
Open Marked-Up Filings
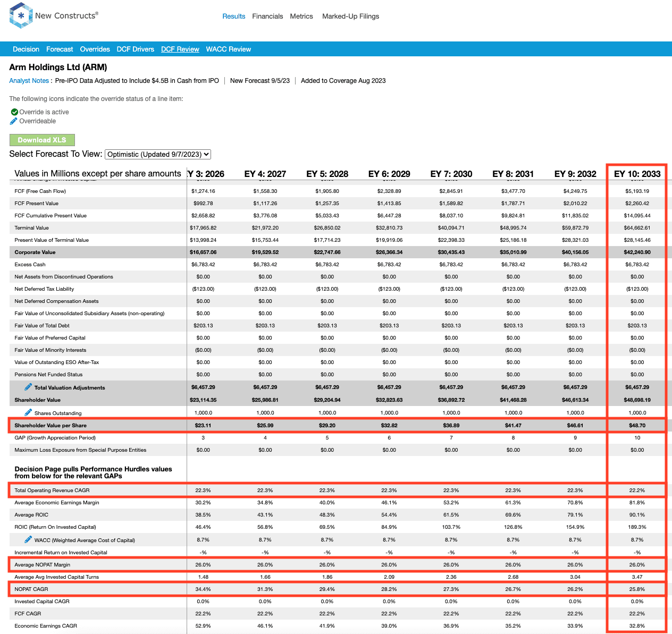pyautogui.click(x=350, y=16)
